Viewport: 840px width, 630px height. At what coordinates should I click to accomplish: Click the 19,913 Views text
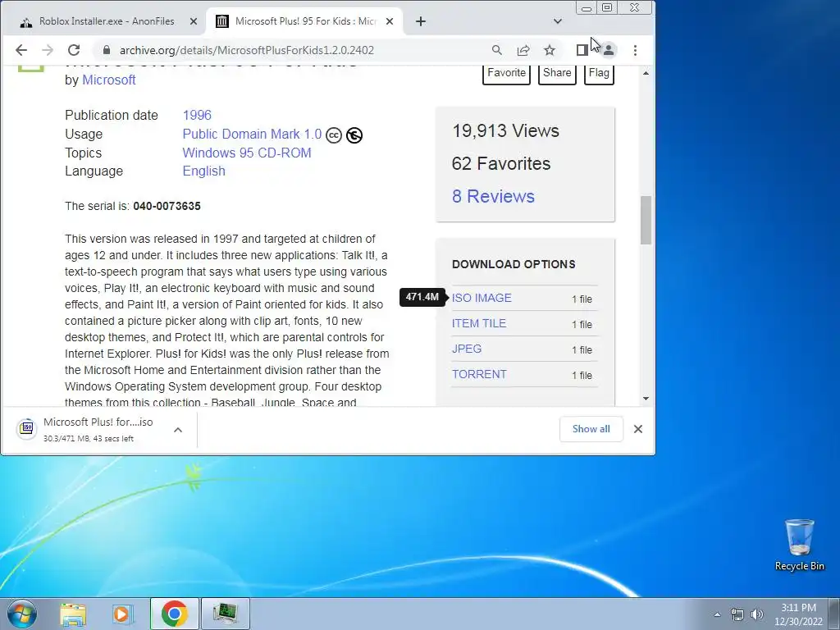(x=505, y=130)
